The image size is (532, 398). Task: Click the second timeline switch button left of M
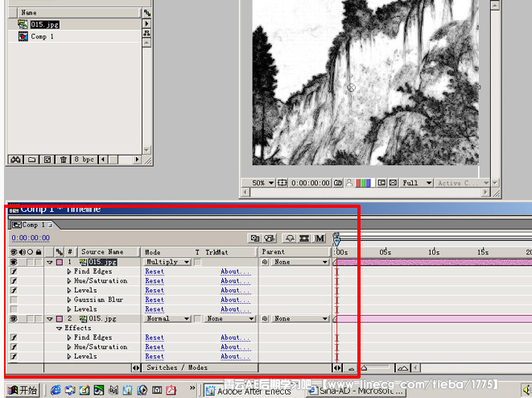click(x=270, y=238)
